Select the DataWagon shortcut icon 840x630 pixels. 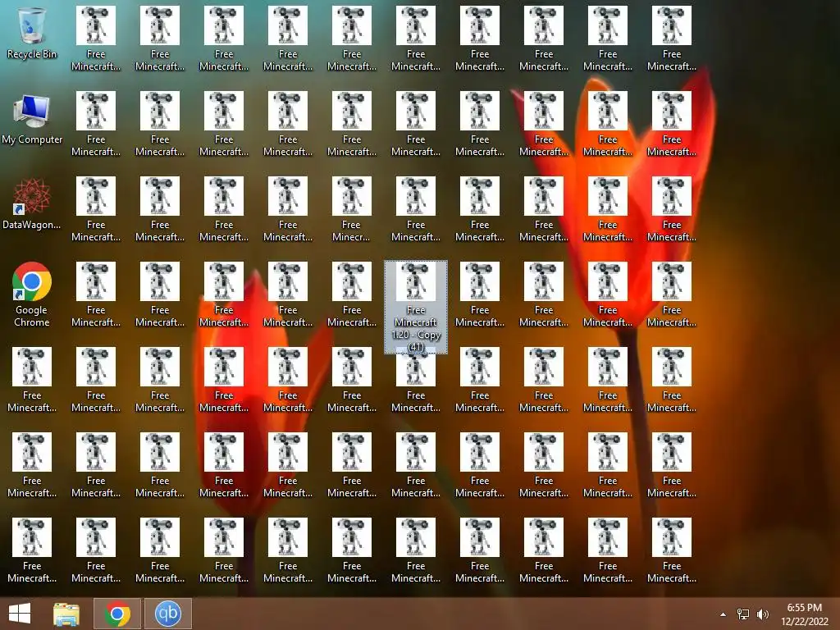point(32,204)
